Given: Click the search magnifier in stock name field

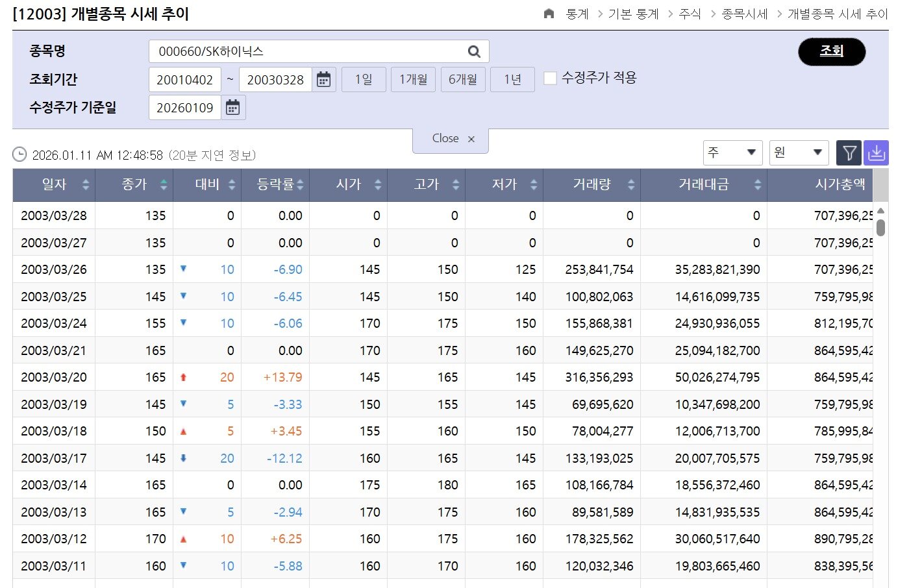Looking at the screenshot, I should (474, 51).
